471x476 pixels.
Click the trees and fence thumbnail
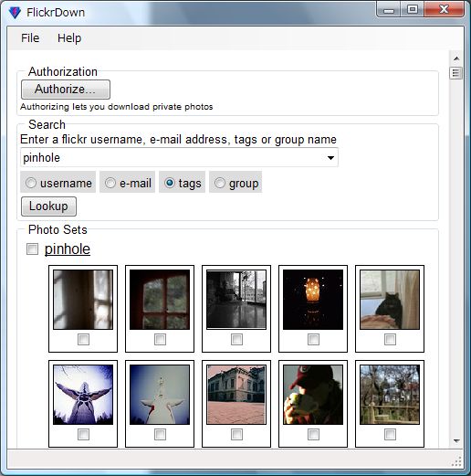click(x=390, y=395)
